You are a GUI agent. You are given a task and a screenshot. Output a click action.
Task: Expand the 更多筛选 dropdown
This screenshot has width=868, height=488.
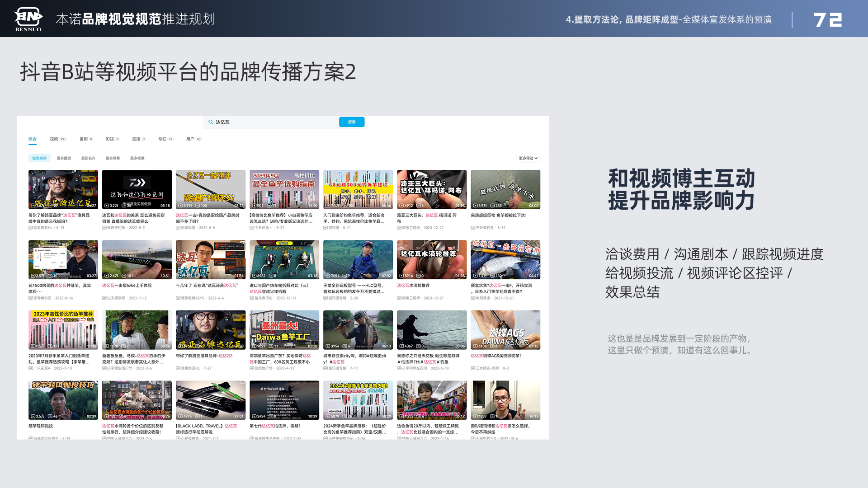(528, 158)
